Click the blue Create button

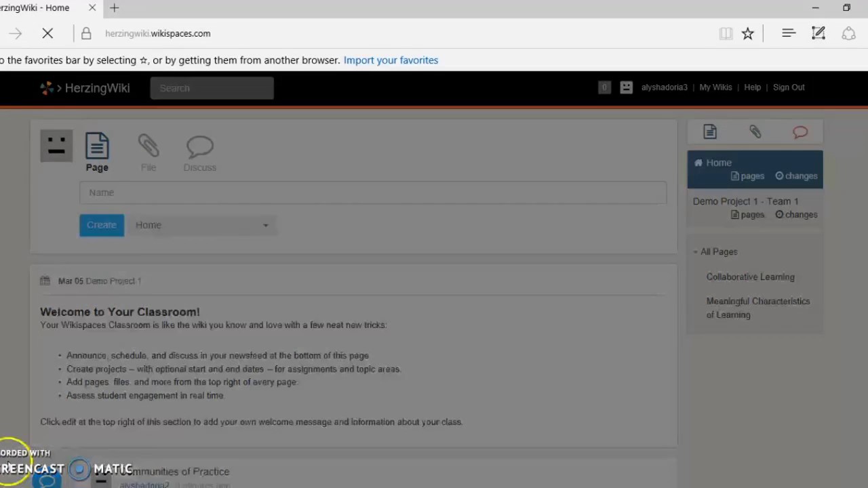click(102, 225)
